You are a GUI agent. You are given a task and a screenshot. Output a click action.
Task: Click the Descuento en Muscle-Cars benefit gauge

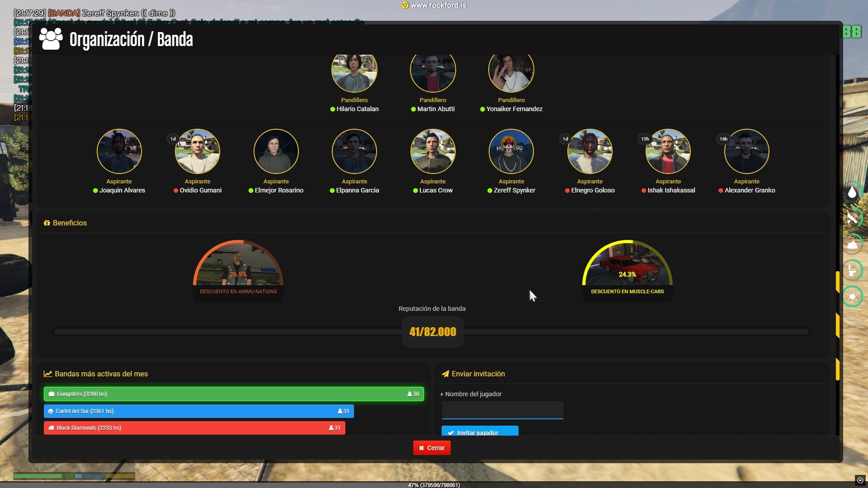627,269
